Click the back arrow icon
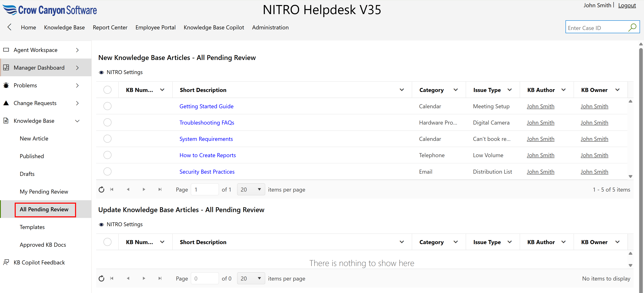The height and width of the screenshot is (293, 644). [x=9, y=27]
